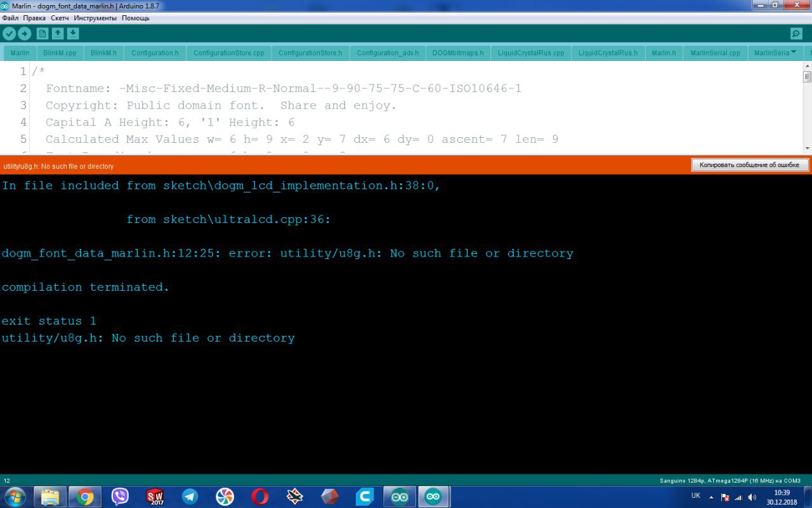The image size is (812, 508).
Task: Open the Скетч menu
Action: (x=60, y=18)
